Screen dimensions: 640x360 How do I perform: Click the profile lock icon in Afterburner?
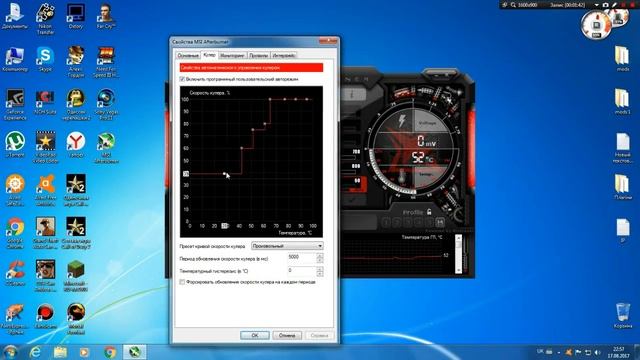click(429, 212)
